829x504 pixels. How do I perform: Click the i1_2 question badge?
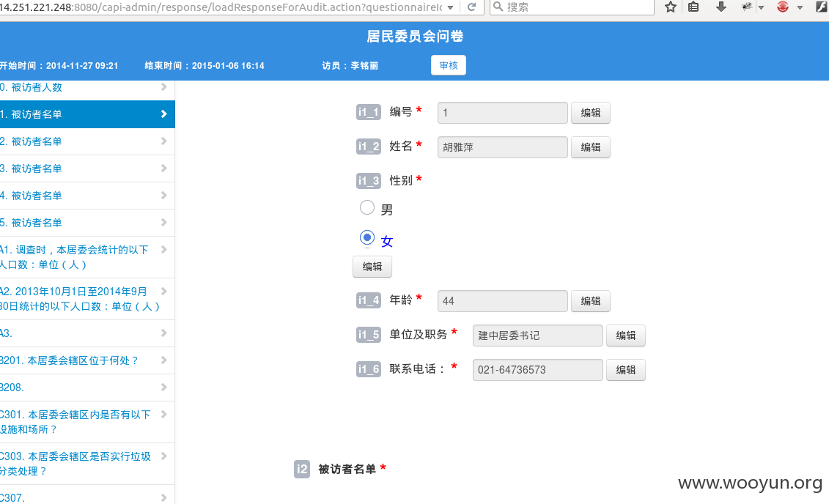coord(369,147)
